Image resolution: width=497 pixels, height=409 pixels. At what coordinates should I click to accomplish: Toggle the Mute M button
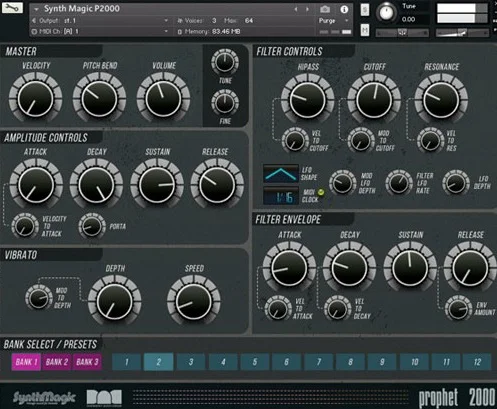(365, 30)
